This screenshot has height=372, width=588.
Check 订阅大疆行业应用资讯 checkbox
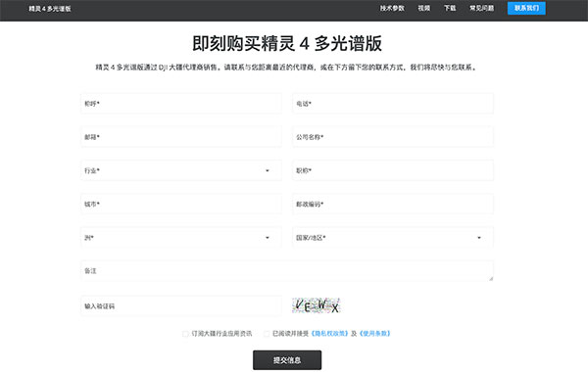click(185, 334)
